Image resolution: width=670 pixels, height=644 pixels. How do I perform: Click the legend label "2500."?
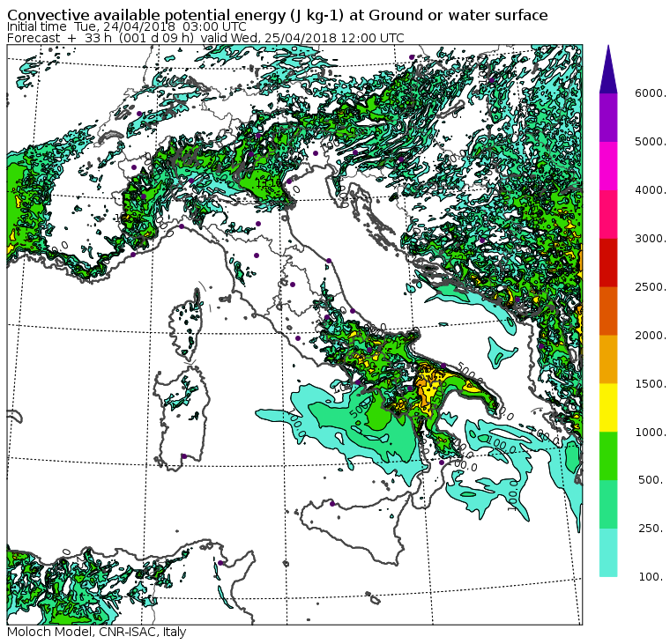point(650,286)
